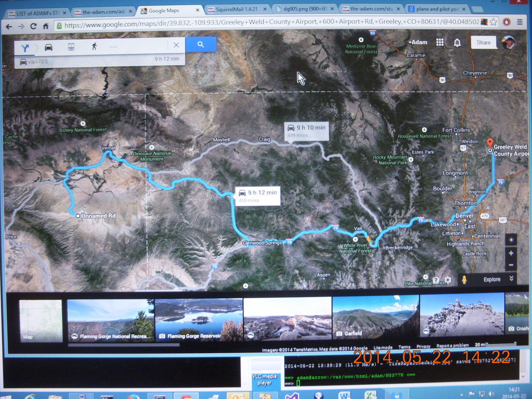Click the Vernal town label
The width and height of the screenshot is (532, 399).
(108, 148)
